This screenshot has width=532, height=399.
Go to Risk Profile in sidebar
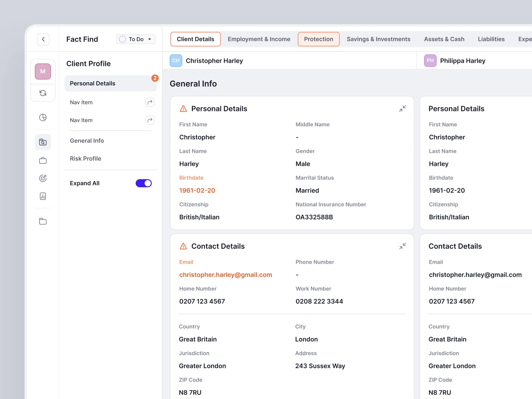coord(85,159)
